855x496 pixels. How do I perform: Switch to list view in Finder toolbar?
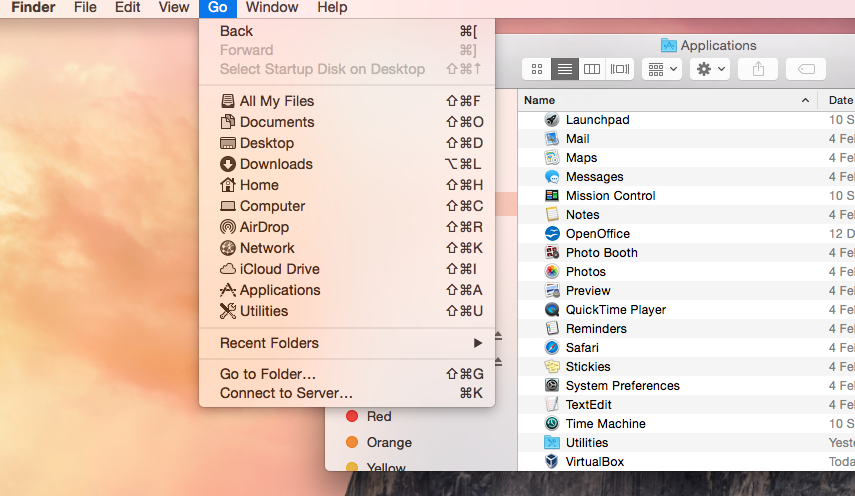[x=564, y=69]
